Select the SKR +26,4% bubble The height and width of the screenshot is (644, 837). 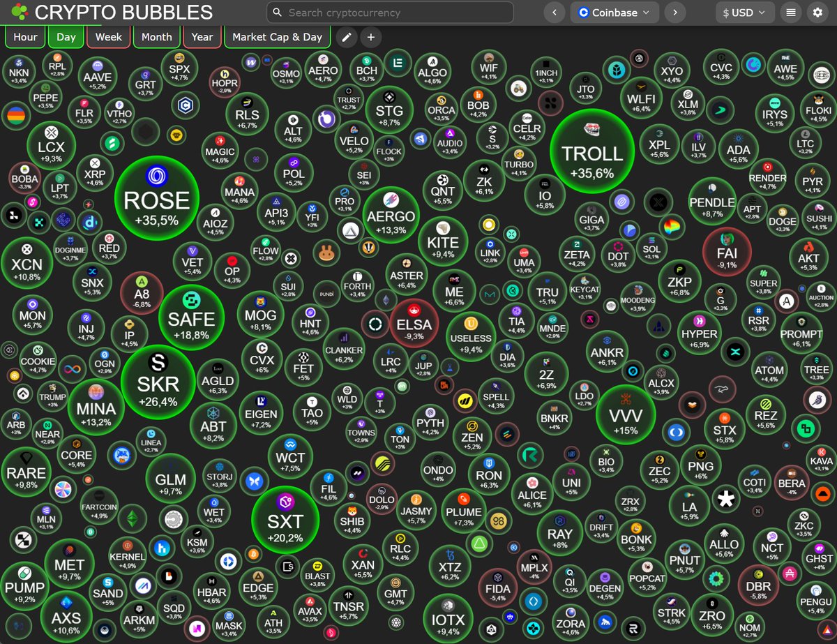(x=158, y=382)
